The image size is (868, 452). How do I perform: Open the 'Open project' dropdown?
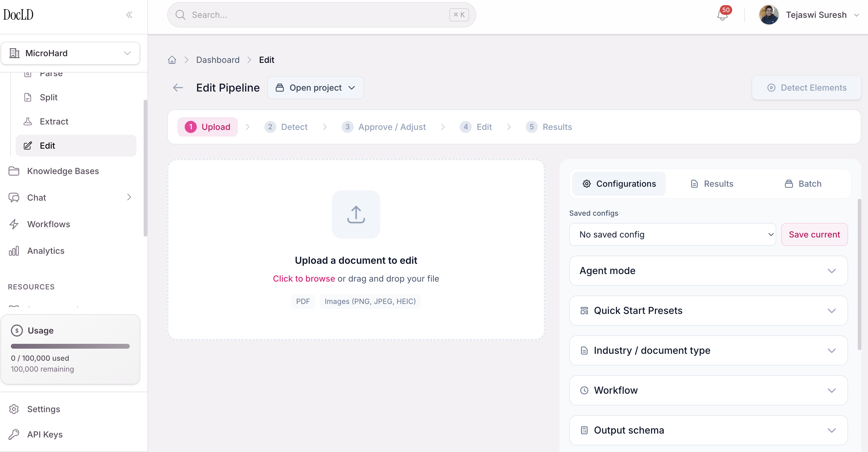coord(315,88)
